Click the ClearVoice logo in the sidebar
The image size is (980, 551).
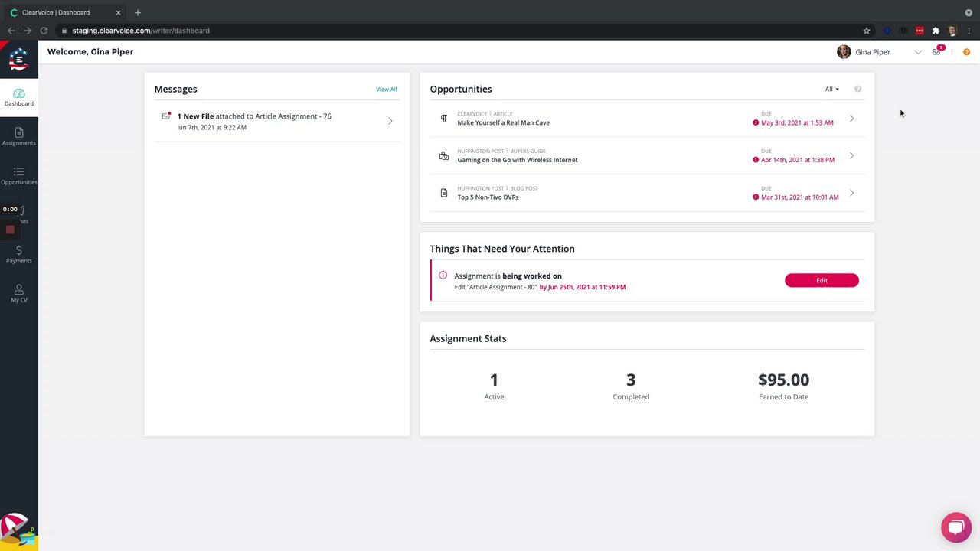pos(19,59)
